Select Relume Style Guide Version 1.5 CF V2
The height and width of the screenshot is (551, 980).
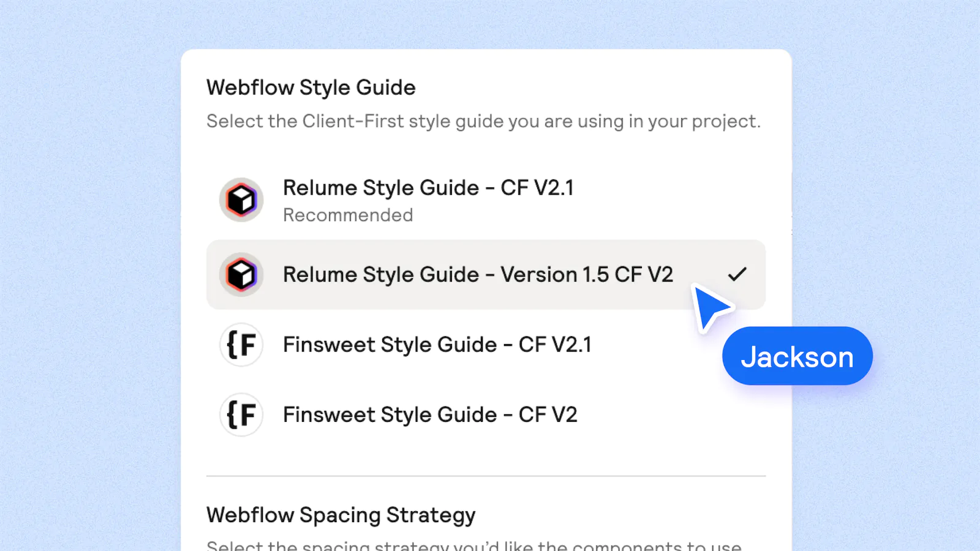(477, 274)
